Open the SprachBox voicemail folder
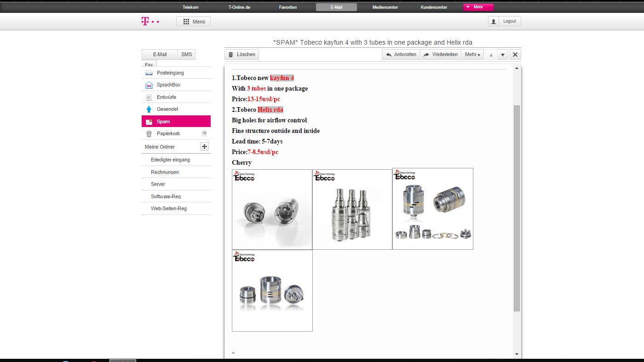This screenshot has width=644, height=362. pos(168,85)
